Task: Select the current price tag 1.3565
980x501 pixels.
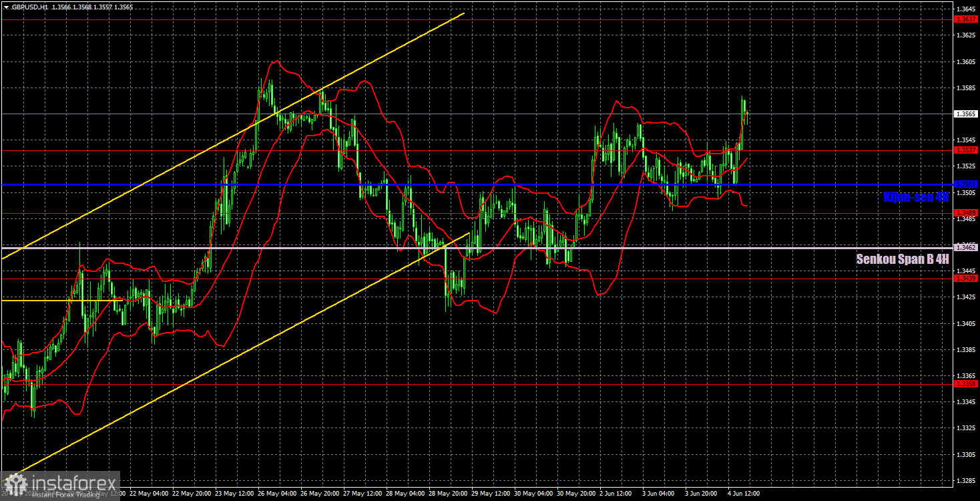Action: tap(966, 114)
